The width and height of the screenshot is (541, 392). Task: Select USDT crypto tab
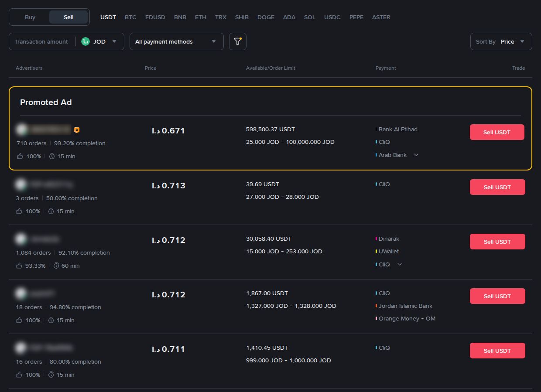point(108,17)
